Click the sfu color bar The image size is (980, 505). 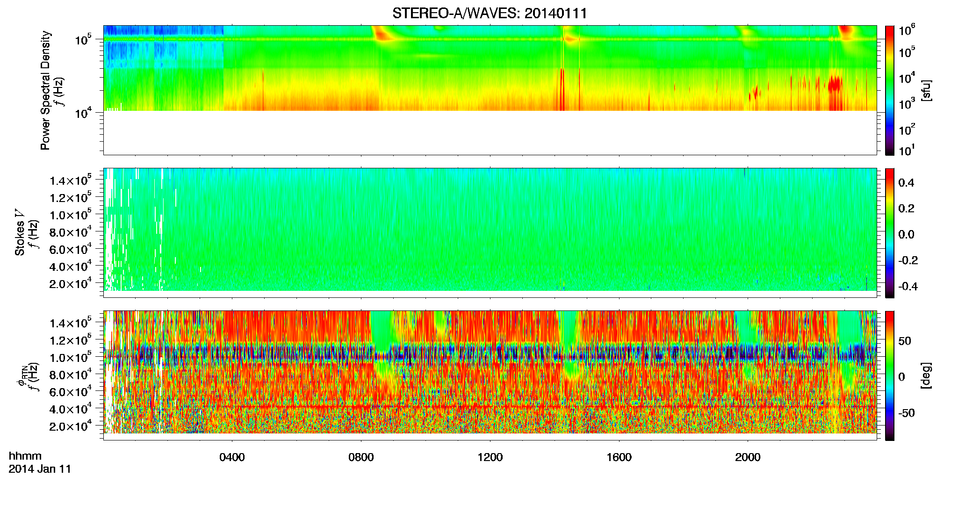890,90
